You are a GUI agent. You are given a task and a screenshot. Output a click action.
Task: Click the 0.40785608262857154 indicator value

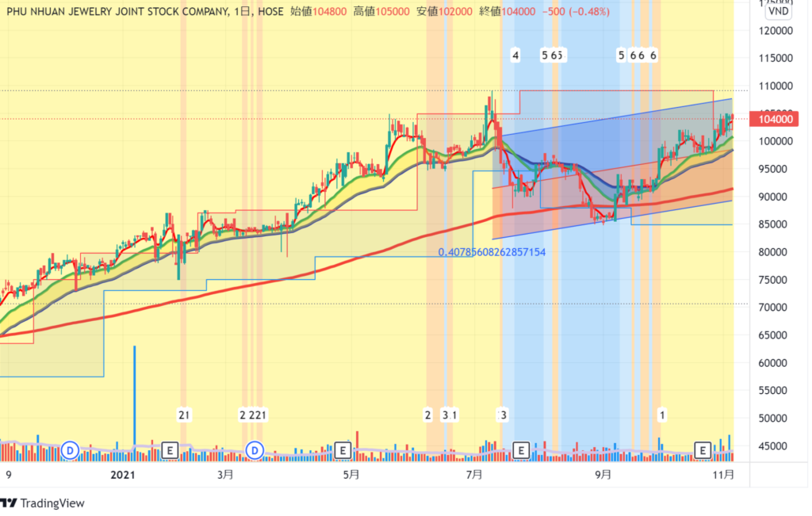tap(492, 252)
